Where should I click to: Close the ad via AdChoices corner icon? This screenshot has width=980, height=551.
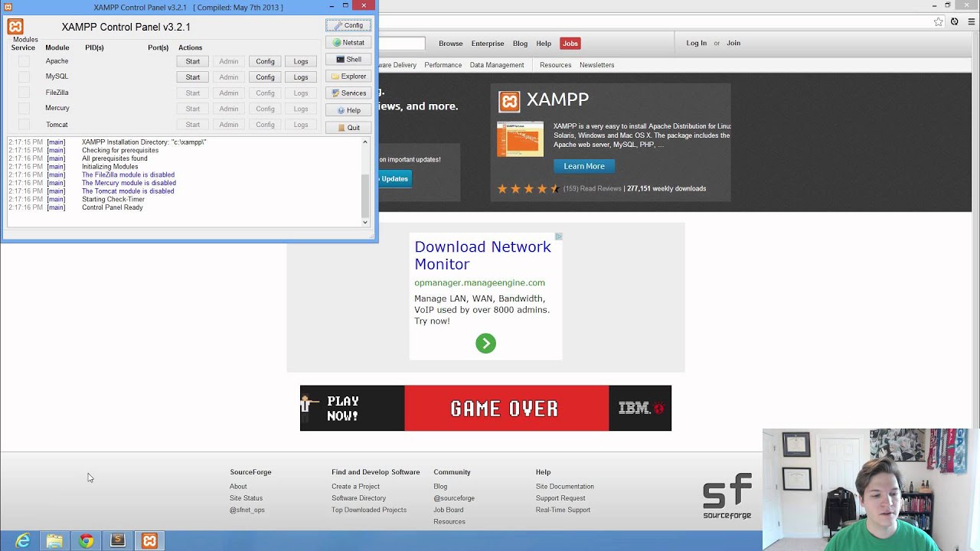tap(558, 236)
